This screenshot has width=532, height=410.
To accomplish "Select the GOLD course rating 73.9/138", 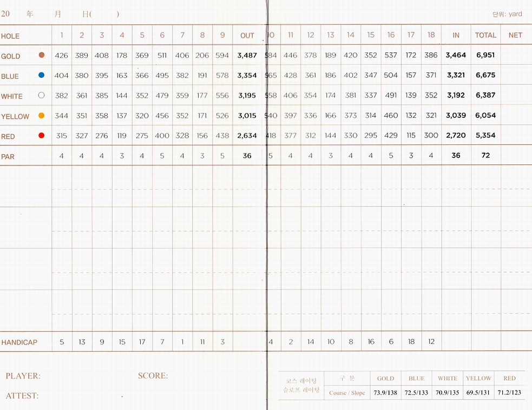I will (x=385, y=393).
